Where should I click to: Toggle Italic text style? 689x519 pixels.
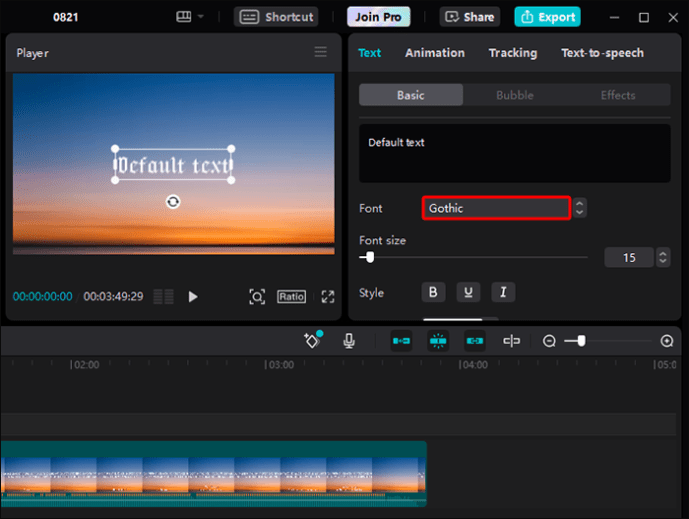(503, 292)
